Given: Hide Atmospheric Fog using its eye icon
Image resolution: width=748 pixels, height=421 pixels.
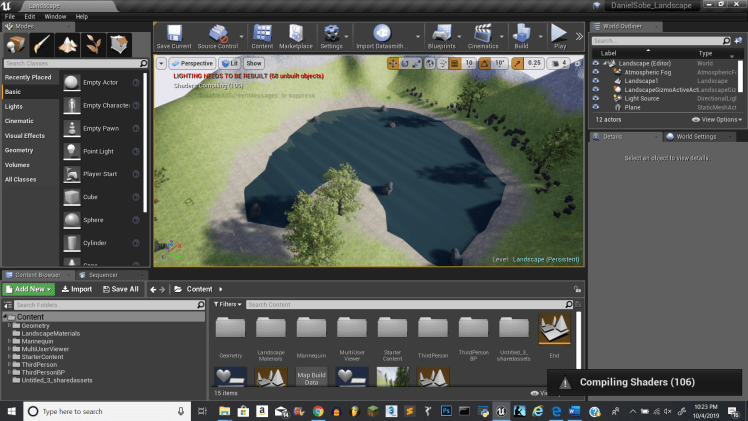Looking at the screenshot, I should click(596, 72).
